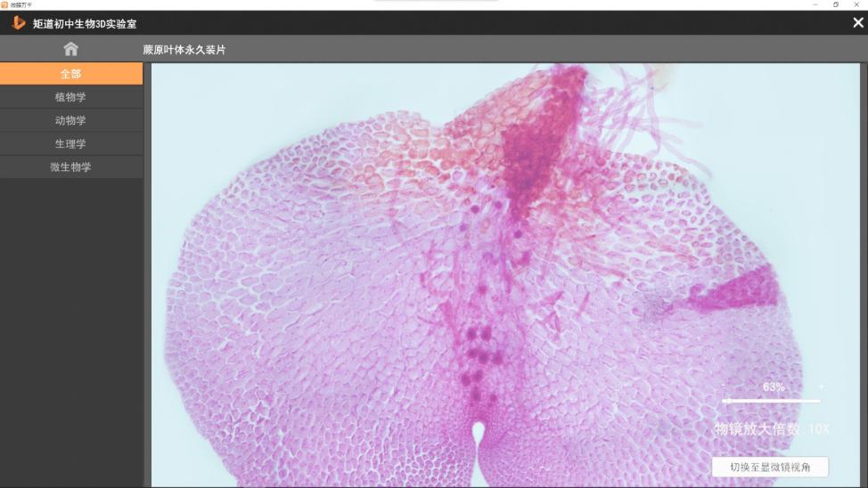This screenshot has width=868, height=488.
Task: Switch to the 动物学 category
Action: click(x=71, y=120)
